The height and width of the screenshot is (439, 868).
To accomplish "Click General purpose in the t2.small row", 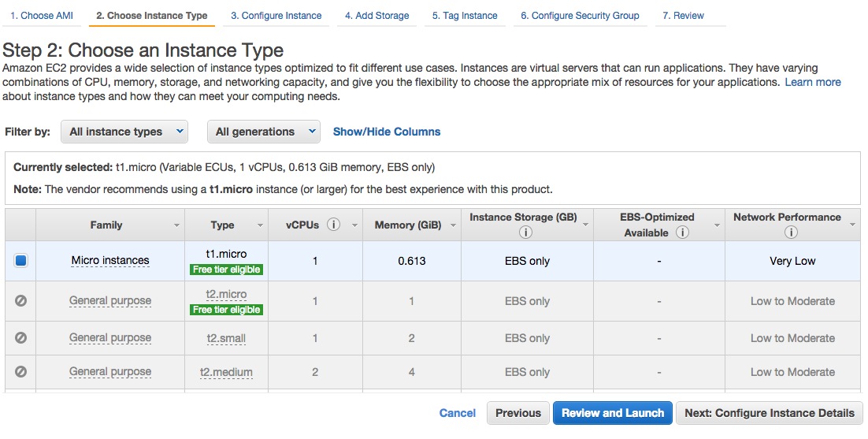I will pos(110,337).
